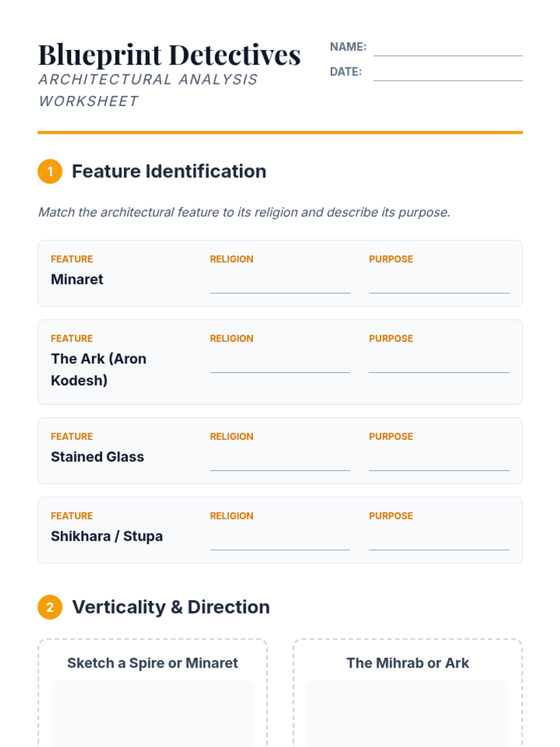Viewport: 560px width, 747px height.
Task: Click the Religion field for Stained Glass
Action: [x=280, y=462]
